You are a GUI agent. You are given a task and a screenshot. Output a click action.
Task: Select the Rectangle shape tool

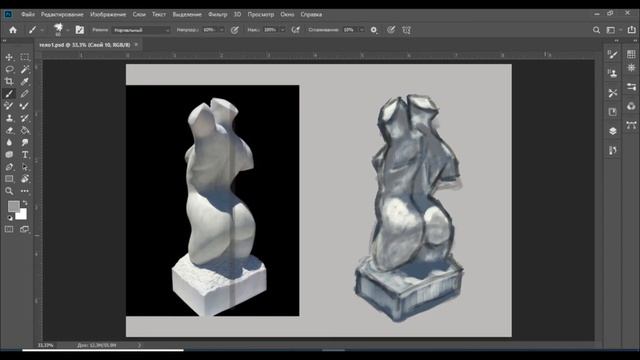(9, 179)
